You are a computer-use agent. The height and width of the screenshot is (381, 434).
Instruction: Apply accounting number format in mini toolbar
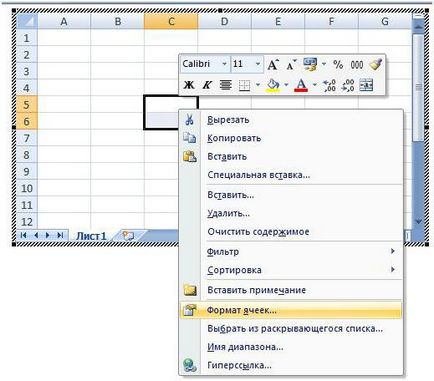tap(310, 64)
